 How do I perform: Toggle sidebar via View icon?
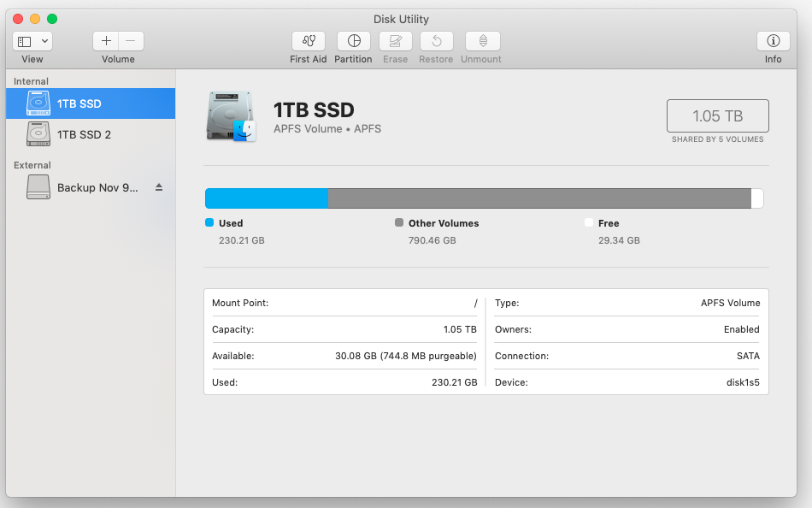[25, 41]
